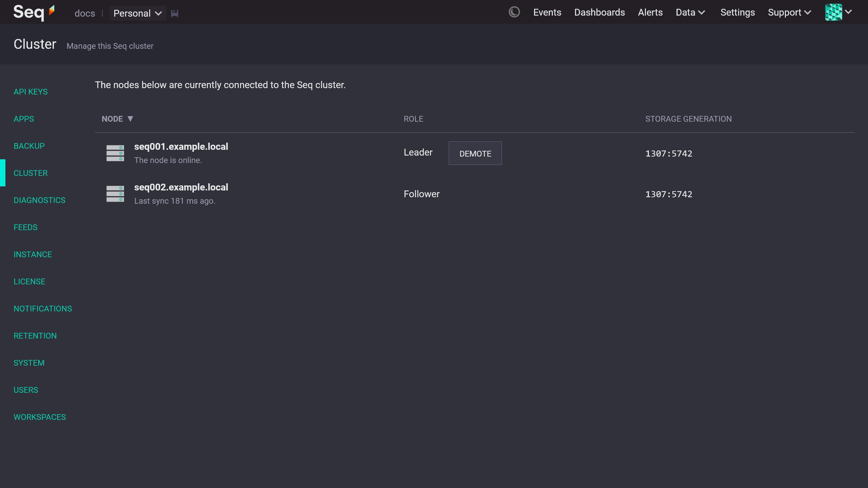Open the Support dropdown menu
This screenshot has width=868, height=488.
pos(790,13)
